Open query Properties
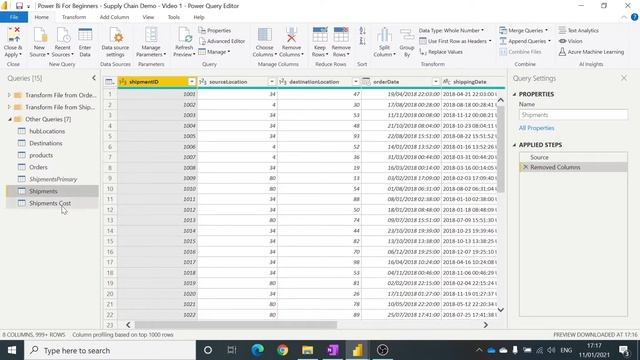The width and height of the screenshot is (640, 360). (215, 31)
